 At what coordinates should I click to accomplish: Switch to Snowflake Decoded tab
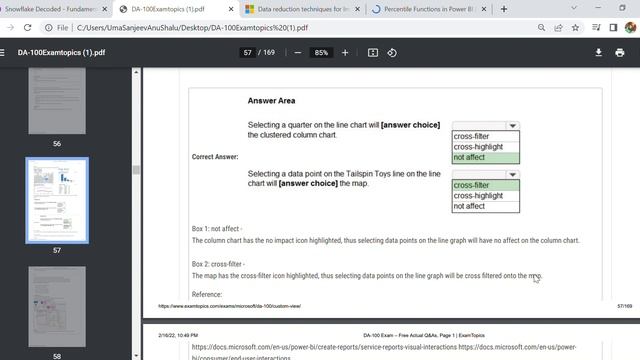[51, 9]
